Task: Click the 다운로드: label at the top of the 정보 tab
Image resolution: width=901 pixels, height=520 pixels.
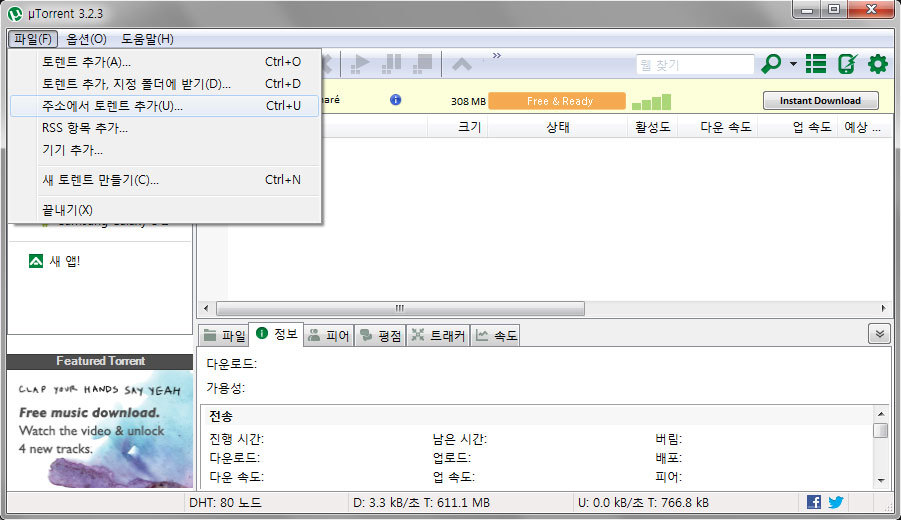Action: tap(232, 364)
